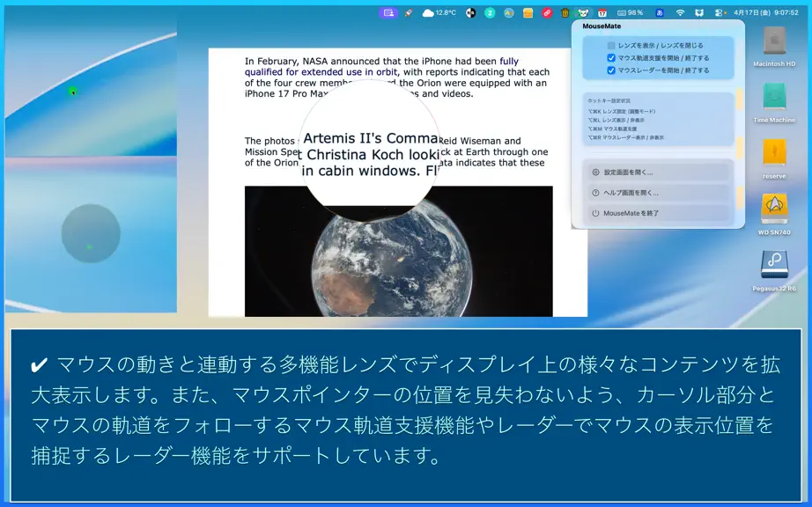Click the red link menu bar icon
The height and width of the screenshot is (507, 812).
click(547, 13)
